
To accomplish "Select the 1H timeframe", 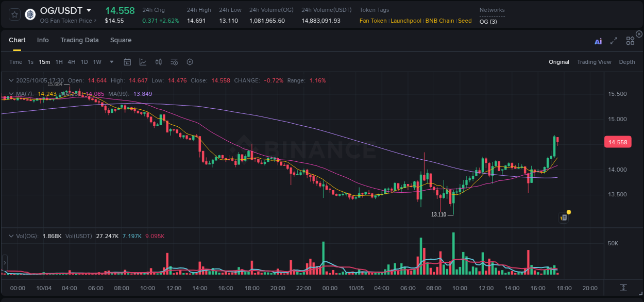I will click(x=59, y=61).
